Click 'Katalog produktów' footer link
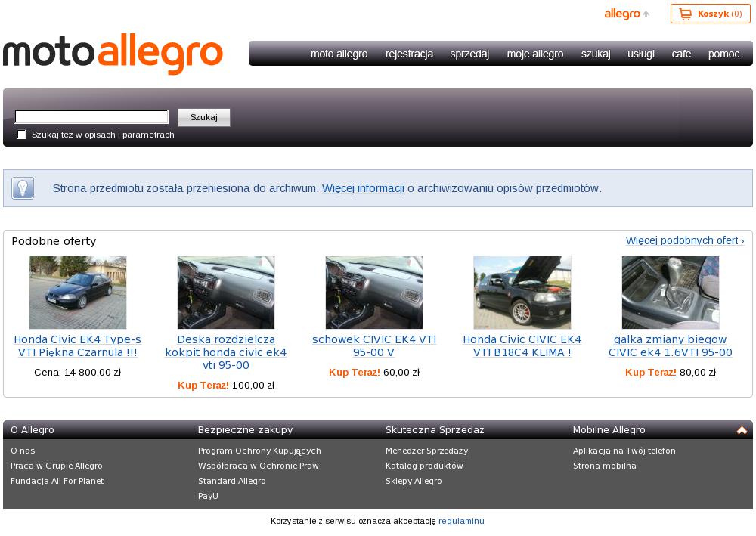The image size is (756, 536). tap(424, 466)
